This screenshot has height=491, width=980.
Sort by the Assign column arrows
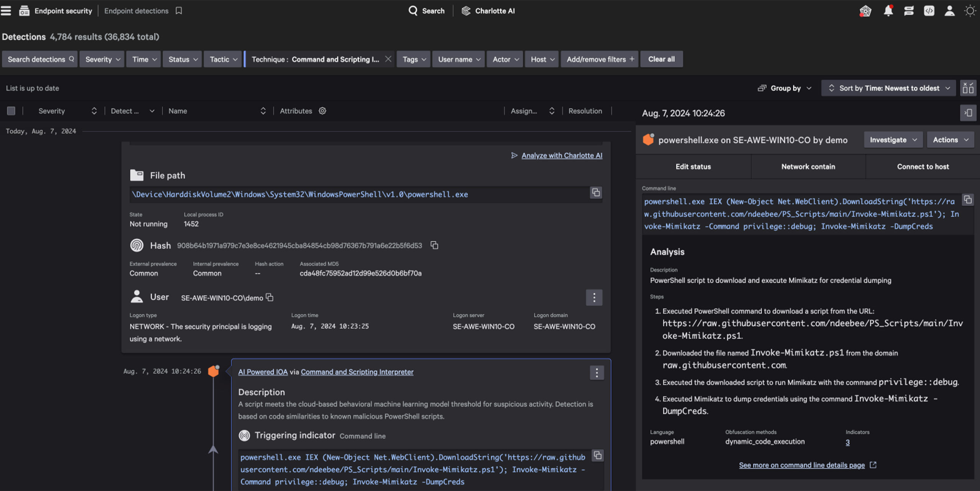pos(552,111)
